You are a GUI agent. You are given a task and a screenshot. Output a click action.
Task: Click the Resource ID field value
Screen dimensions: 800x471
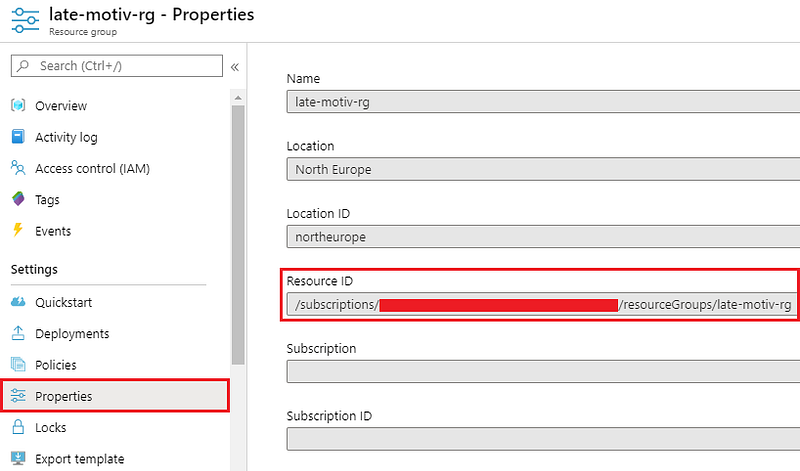point(541,305)
